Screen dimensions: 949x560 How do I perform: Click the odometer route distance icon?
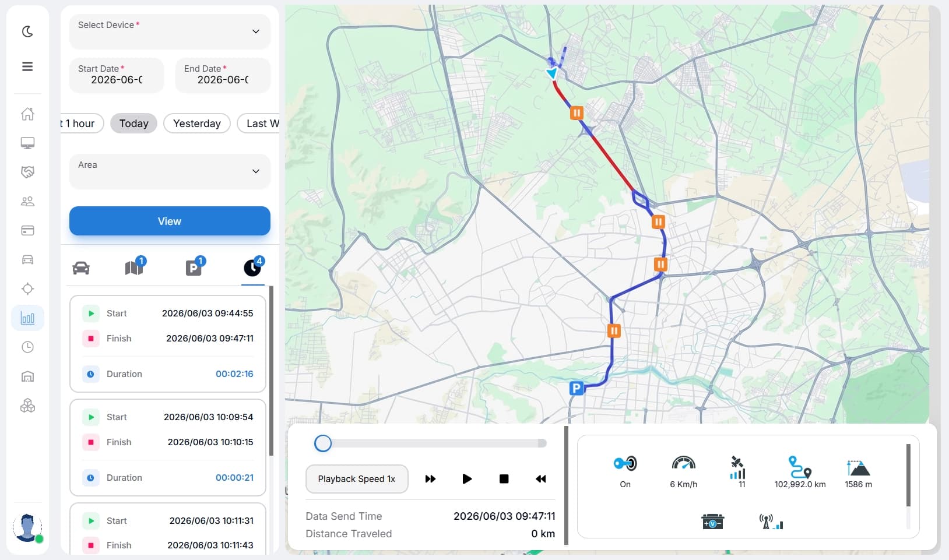click(x=800, y=467)
